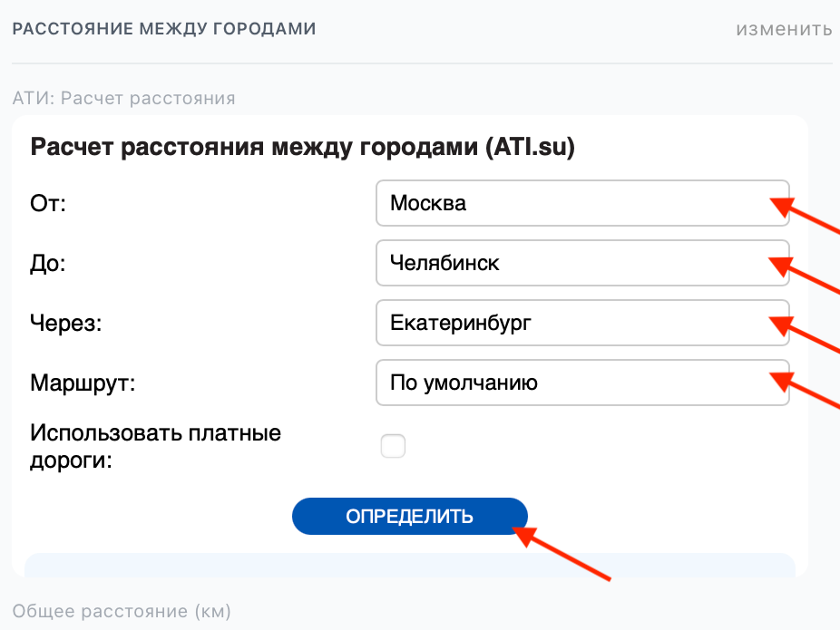
Task: Click the "Через:" label
Action: click(66, 323)
